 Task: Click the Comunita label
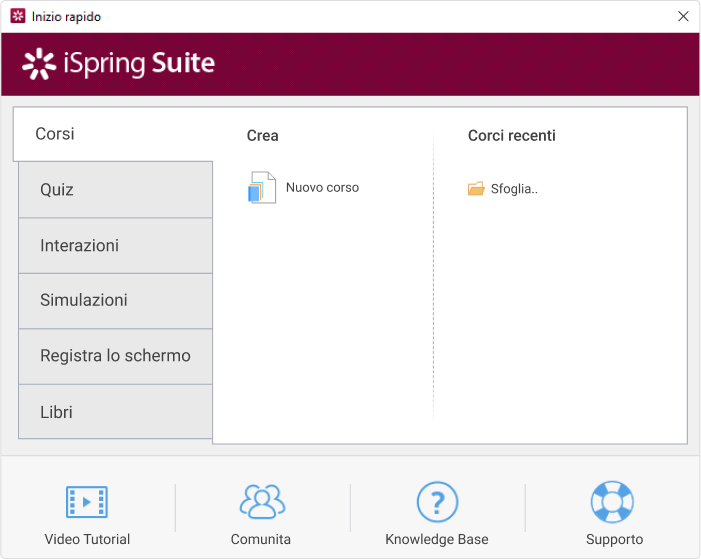(261, 539)
